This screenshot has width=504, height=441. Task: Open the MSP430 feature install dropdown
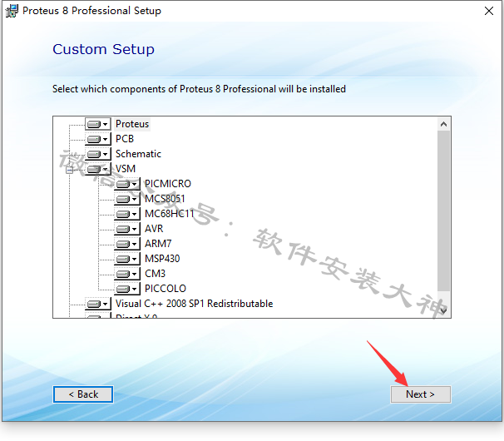pos(127,259)
